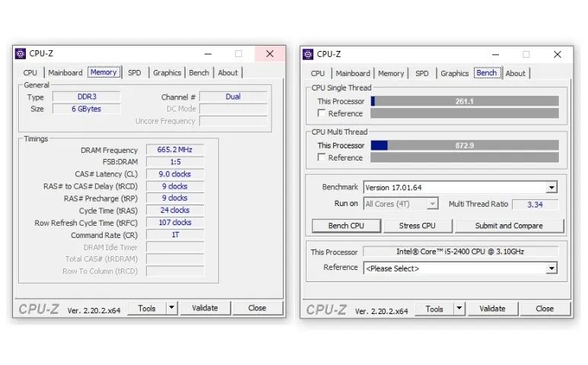
Task: Minimize the left CPU-Z Memory window
Action: pos(208,54)
